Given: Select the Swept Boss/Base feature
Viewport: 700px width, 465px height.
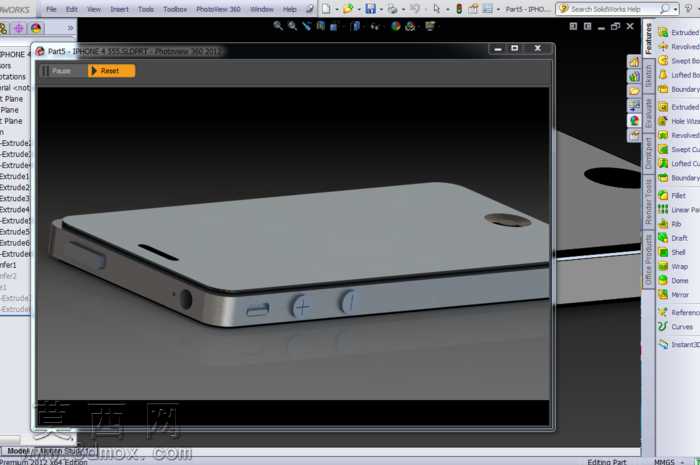Looking at the screenshot, I should pos(679,61).
